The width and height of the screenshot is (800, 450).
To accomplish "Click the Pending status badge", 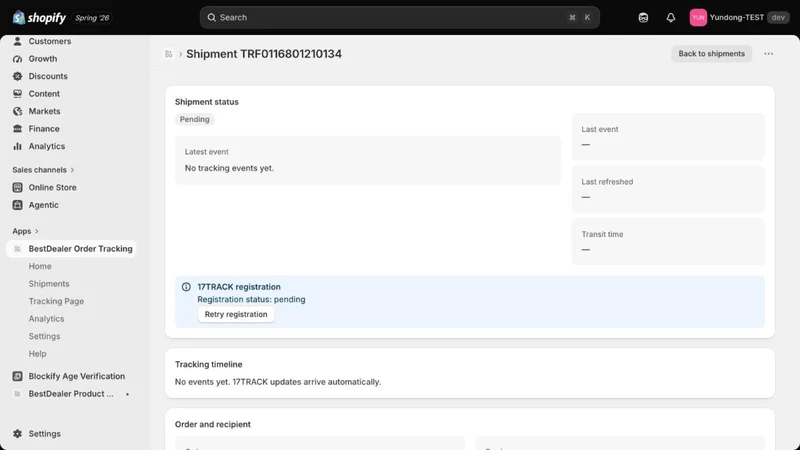I will tap(194, 119).
